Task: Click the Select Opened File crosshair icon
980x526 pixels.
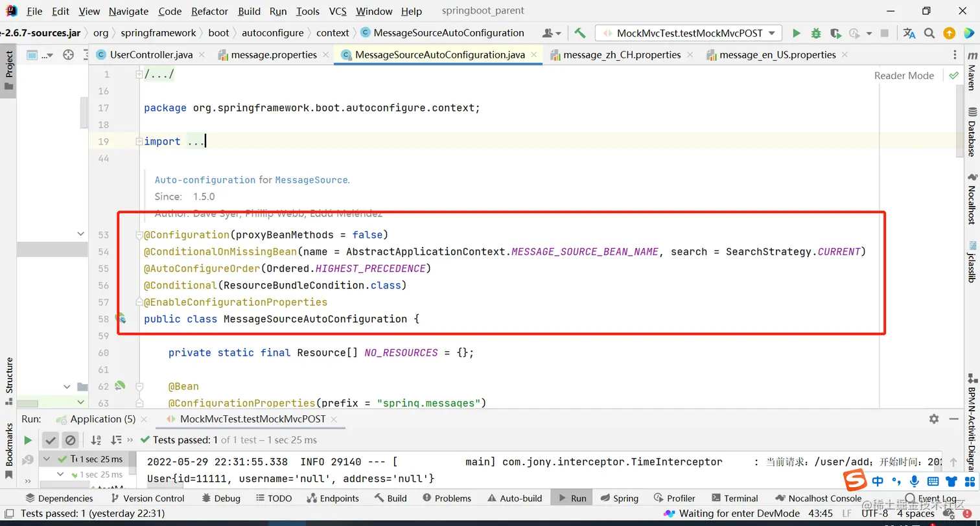Action: pos(68,55)
